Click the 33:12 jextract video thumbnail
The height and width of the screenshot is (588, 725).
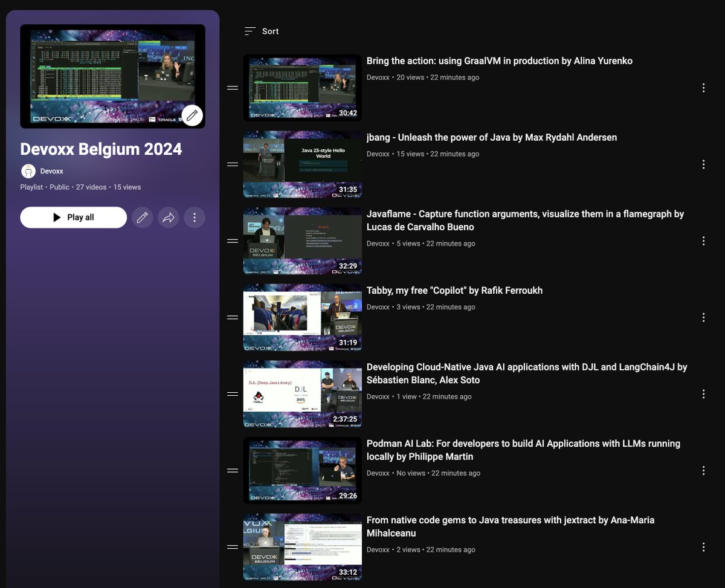302,547
